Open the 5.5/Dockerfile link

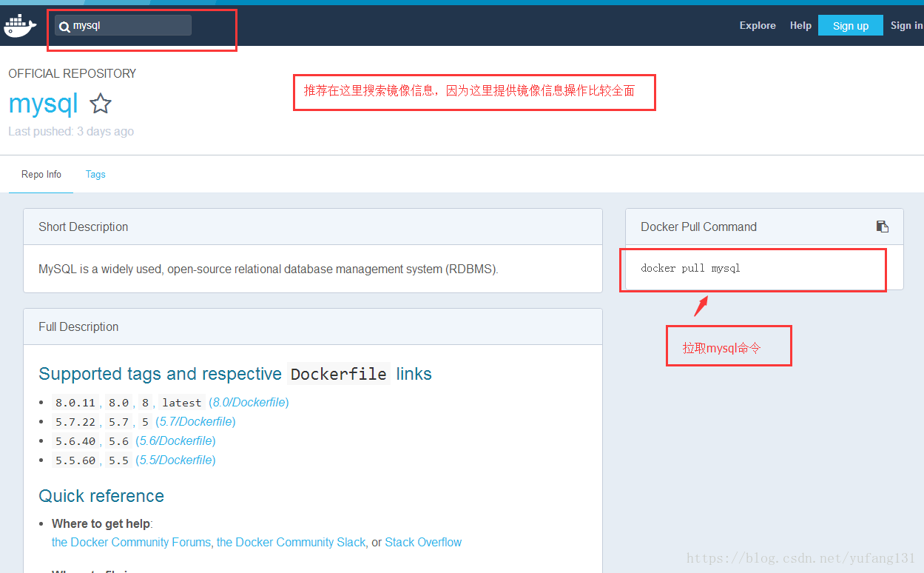click(x=175, y=460)
